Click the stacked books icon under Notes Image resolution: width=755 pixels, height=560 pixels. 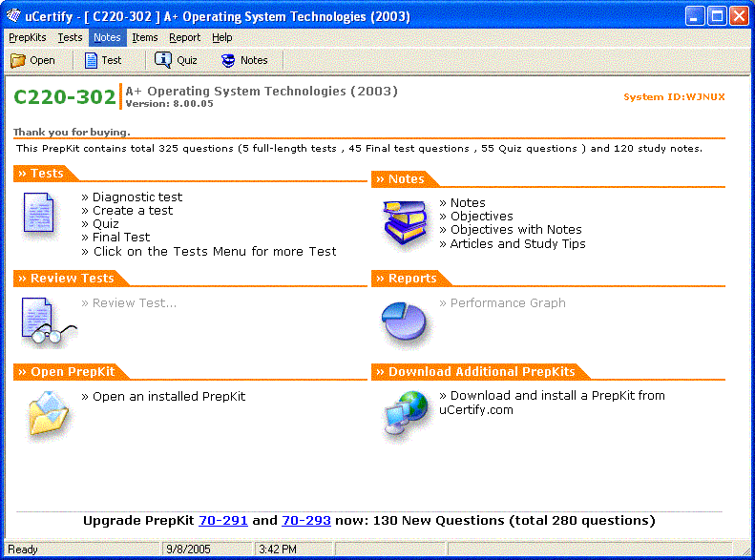click(405, 222)
